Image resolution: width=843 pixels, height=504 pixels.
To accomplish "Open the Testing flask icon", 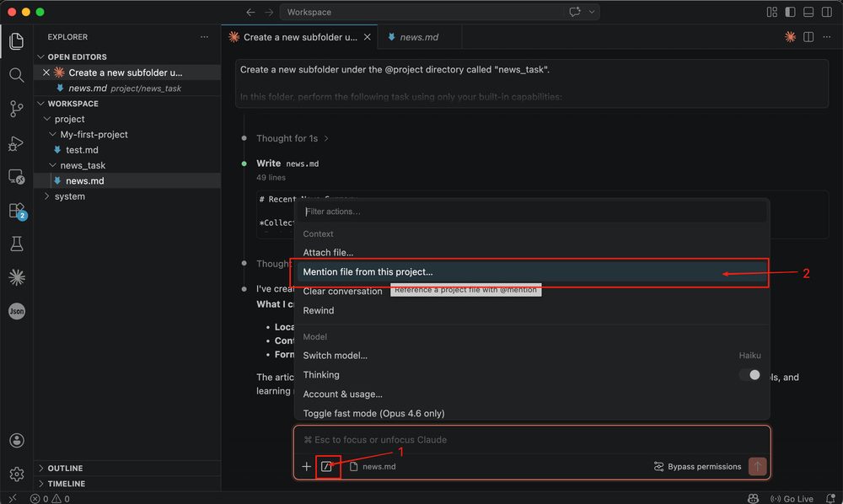I will tap(16, 244).
